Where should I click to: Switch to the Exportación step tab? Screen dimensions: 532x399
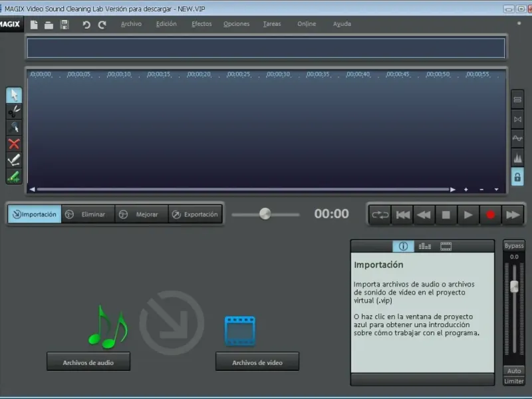tap(196, 214)
